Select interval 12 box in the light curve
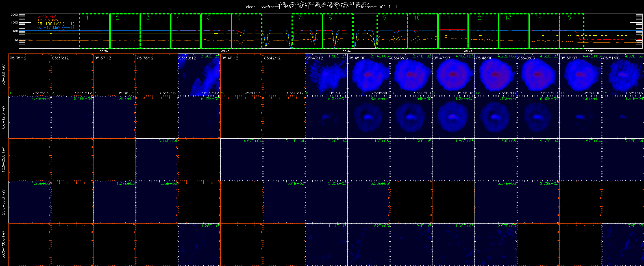Image resolution: width=644 pixels, height=266 pixels. point(484,31)
